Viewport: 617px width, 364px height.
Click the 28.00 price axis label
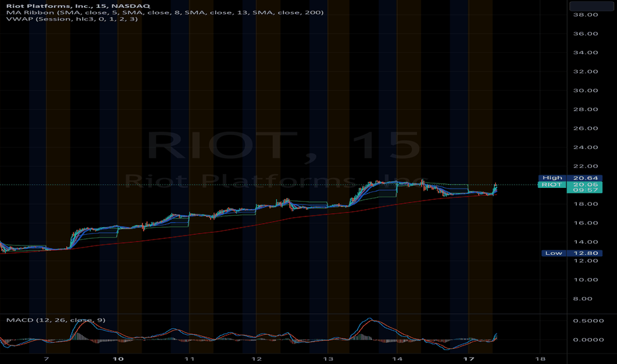coord(585,109)
